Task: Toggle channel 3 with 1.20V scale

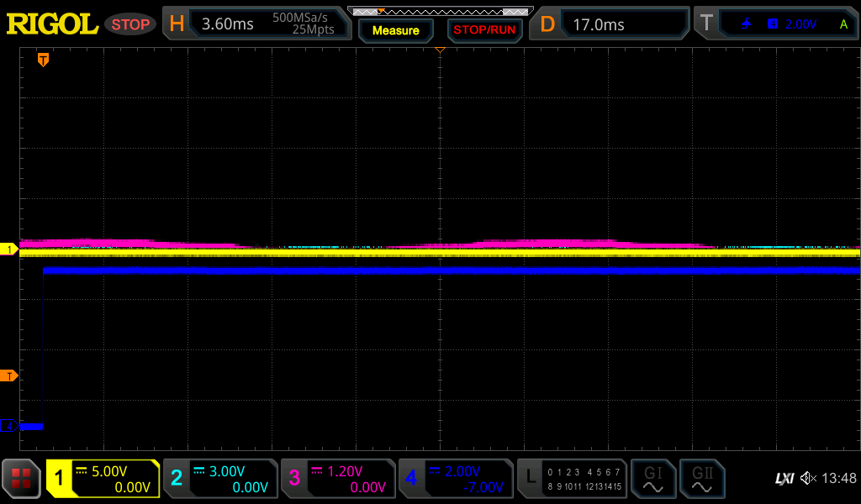Action: point(337,479)
